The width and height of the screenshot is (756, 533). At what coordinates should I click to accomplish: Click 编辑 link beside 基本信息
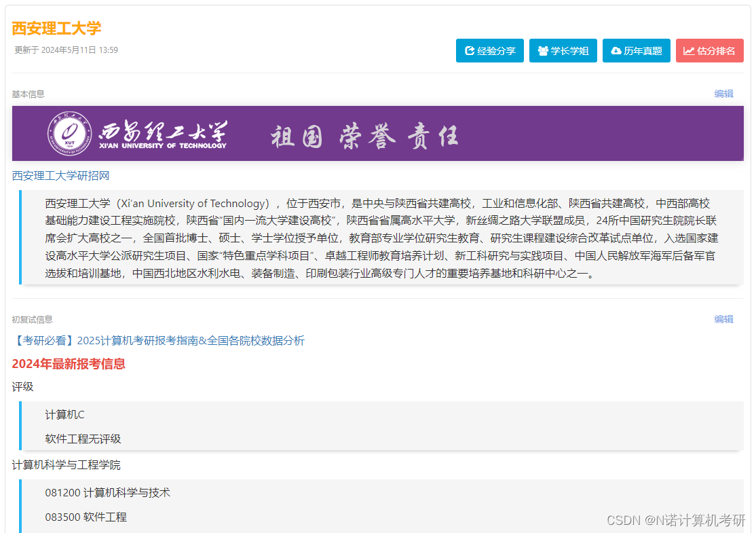point(723,94)
